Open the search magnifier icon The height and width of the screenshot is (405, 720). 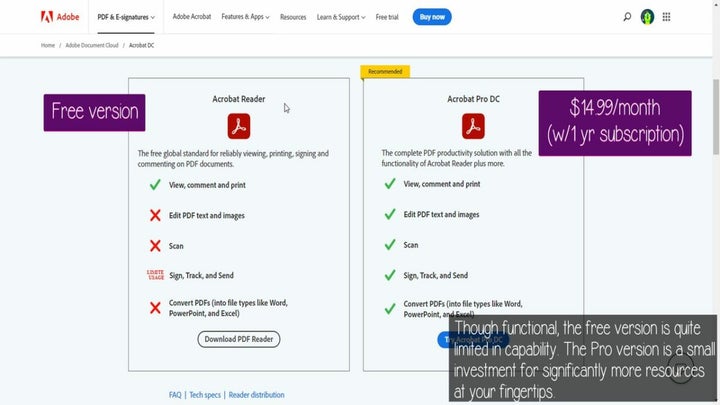coord(627,17)
